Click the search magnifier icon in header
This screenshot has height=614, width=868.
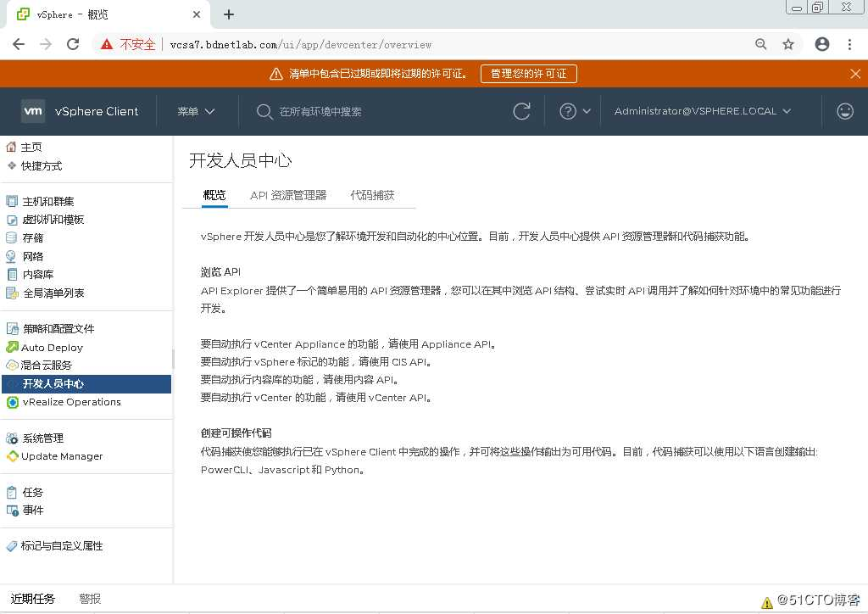coord(264,112)
